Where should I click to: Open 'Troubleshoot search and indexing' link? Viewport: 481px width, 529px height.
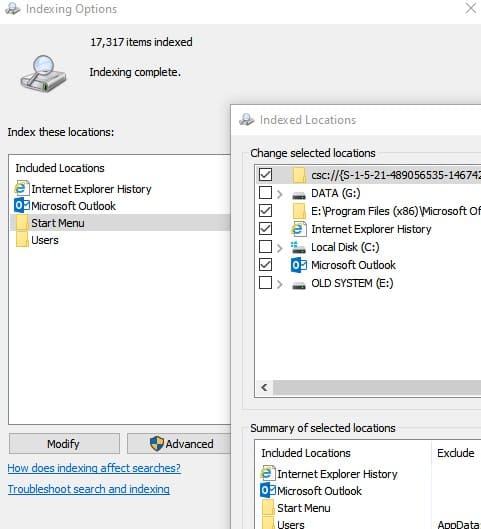[x=89, y=489]
